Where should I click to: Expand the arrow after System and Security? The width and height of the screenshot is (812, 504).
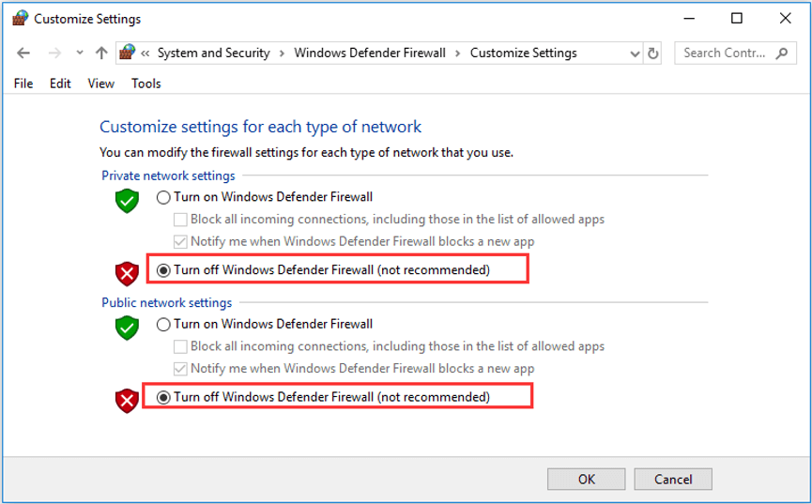282,53
